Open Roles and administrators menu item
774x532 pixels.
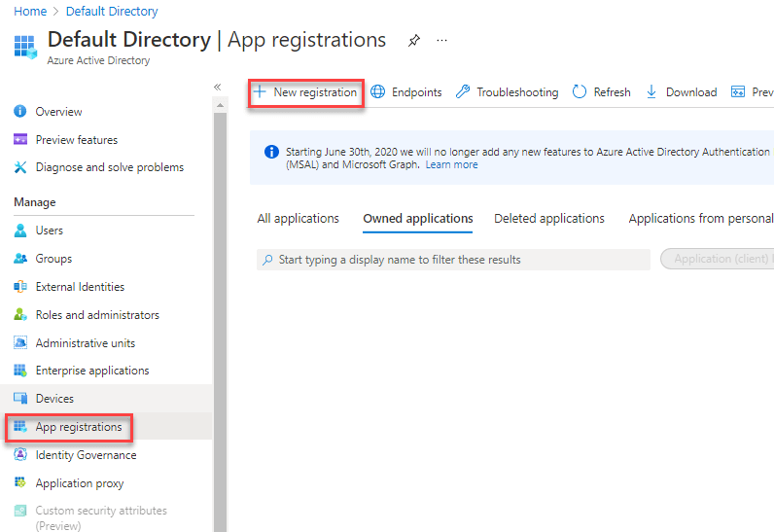click(x=97, y=315)
